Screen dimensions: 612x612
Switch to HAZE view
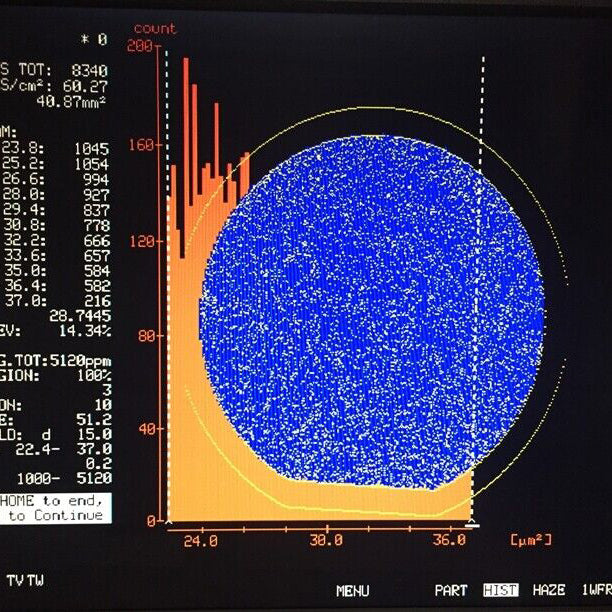click(x=549, y=590)
